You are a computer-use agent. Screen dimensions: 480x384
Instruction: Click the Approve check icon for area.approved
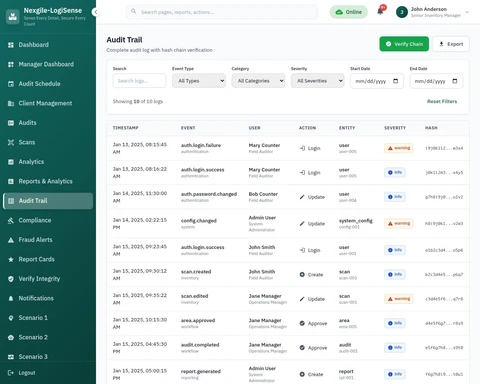(x=302, y=323)
